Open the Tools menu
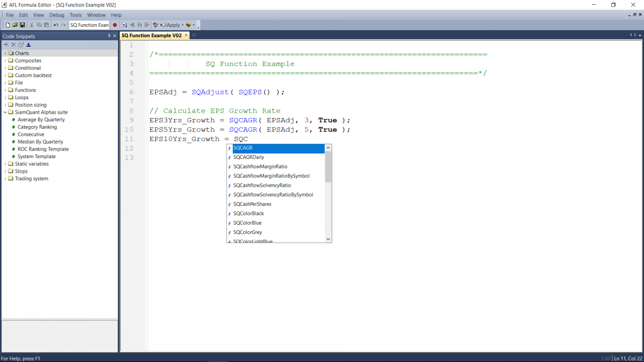644x362 pixels. [x=76, y=15]
